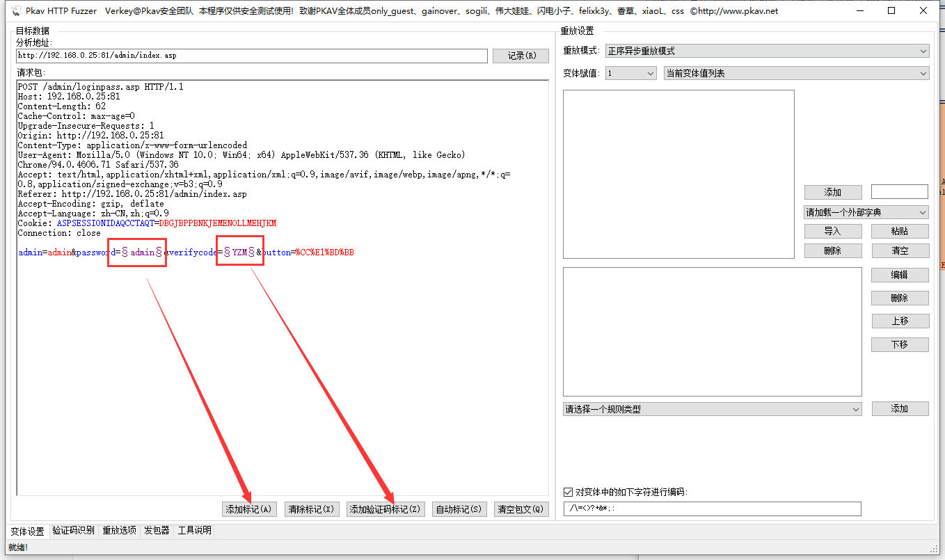Image resolution: width=945 pixels, height=560 pixels.
Task: Click 添加标记(A) to add a mark
Action: click(x=249, y=509)
